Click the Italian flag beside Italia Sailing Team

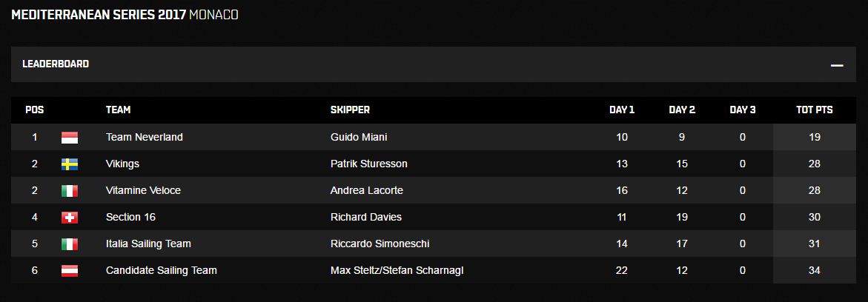click(x=69, y=244)
